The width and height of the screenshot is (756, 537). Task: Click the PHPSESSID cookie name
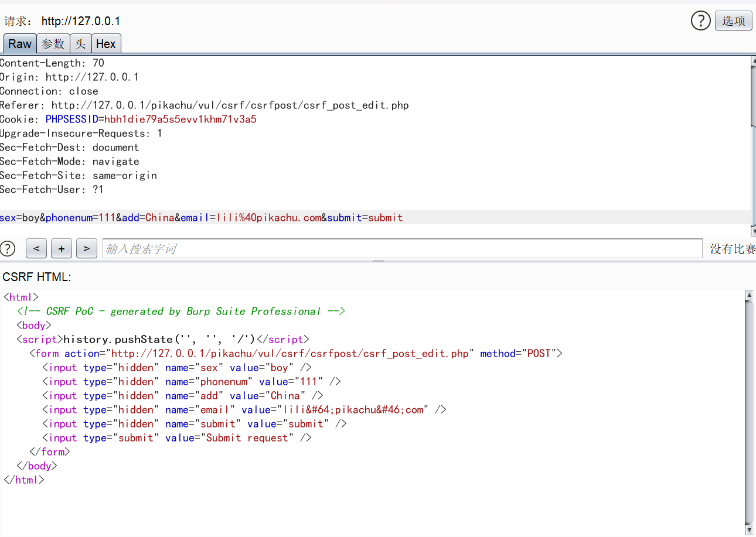point(71,119)
